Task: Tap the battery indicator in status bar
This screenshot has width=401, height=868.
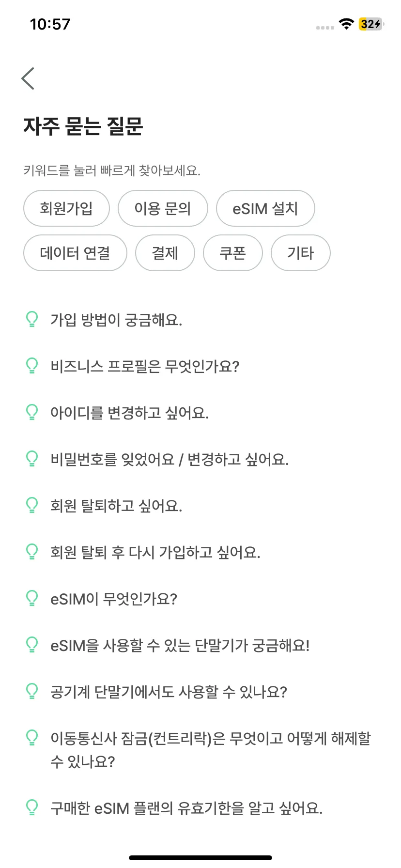Action: (x=371, y=24)
